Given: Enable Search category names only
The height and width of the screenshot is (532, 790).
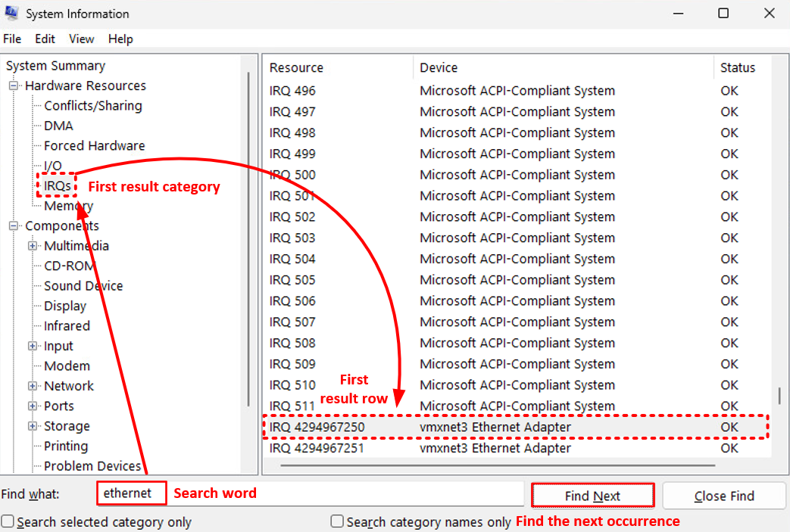Looking at the screenshot, I should point(336,521).
